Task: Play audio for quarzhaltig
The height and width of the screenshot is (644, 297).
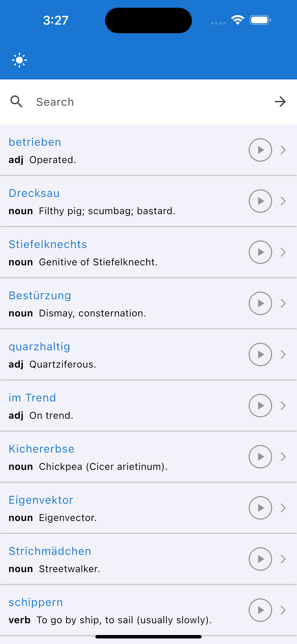Action: [x=260, y=354]
